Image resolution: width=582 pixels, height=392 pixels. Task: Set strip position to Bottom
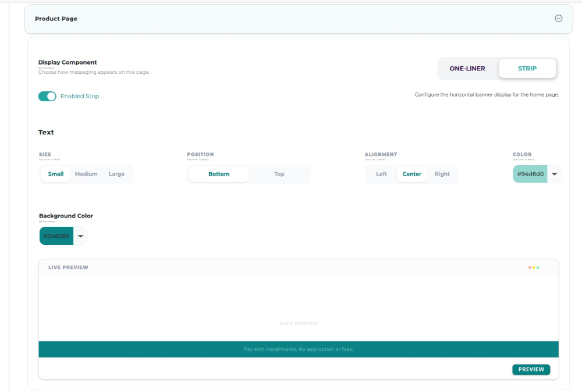pos(219,174)
